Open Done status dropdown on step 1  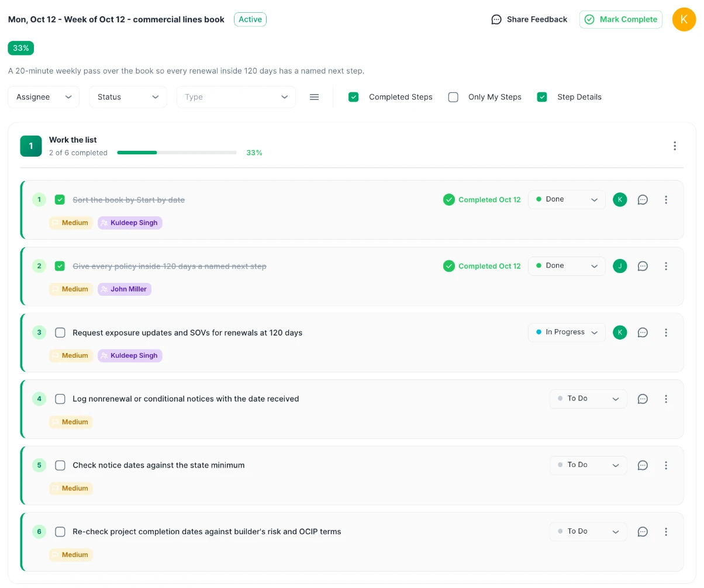pyautogui.click(x=567, y=199)
